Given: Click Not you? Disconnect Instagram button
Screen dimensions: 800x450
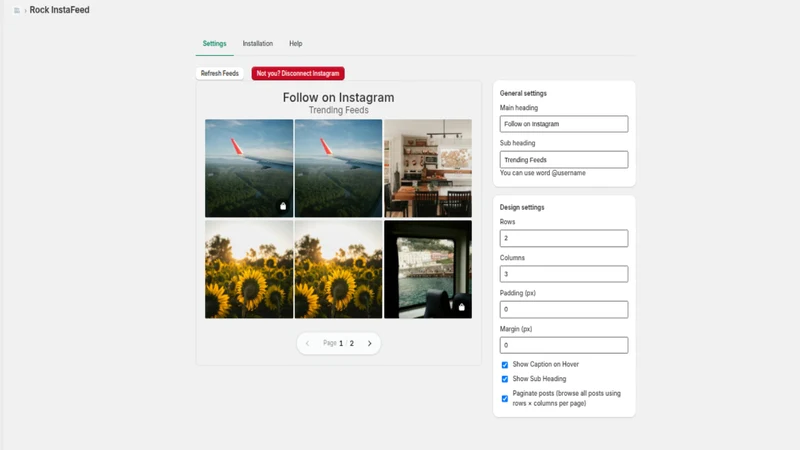Looking at the screenshot, I should (298, 73).
